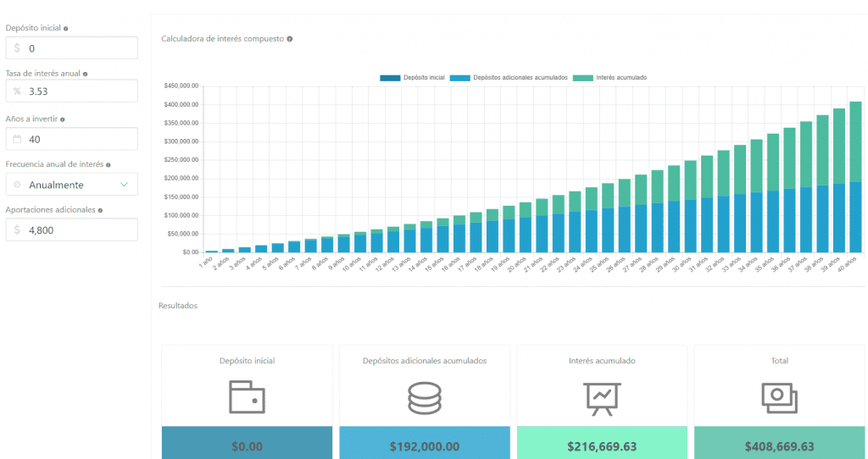The width and height of the screenshot is (868, 459).
Task: Click the wallet icon in Depósito inicial card
Action: [x=247, y=396]
